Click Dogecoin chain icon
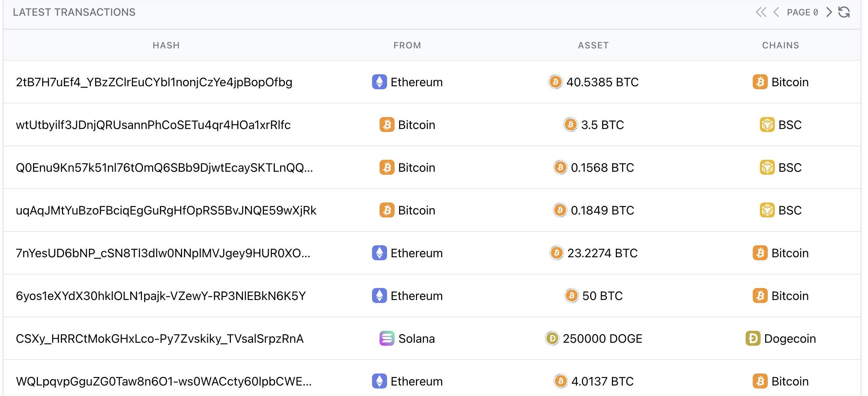 point(753,338)
